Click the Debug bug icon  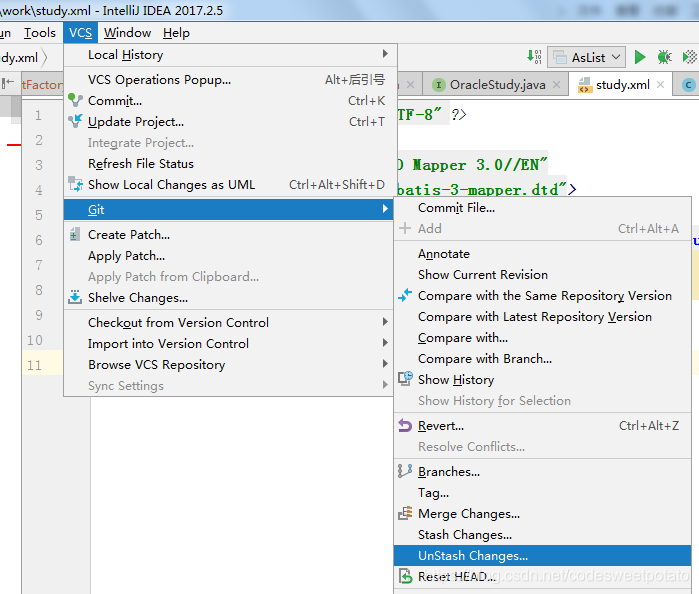point(664,57)
